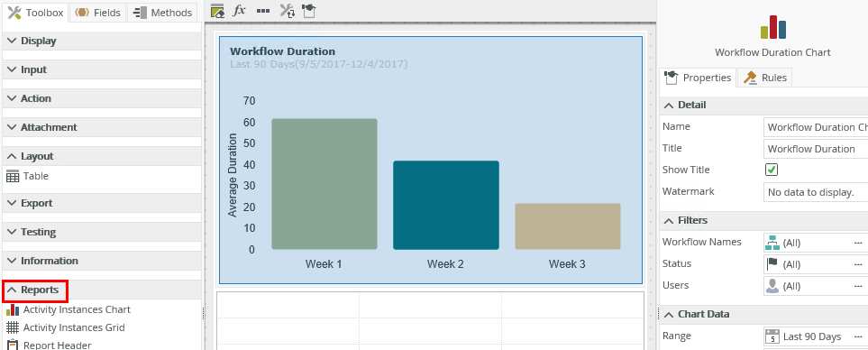Click the first designer toolbar icon
Viewport: 868px width, 350px height.
pos(217,11)
